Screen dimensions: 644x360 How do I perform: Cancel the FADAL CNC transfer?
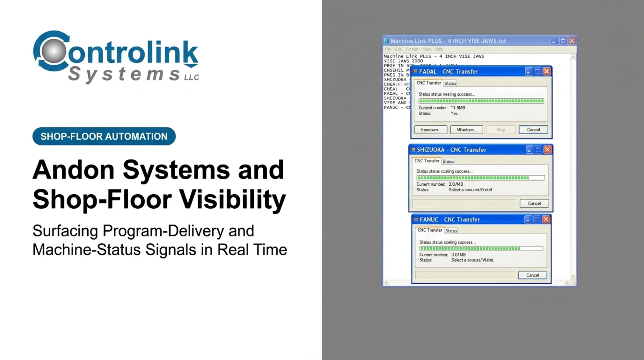click(x=533, y=130)
